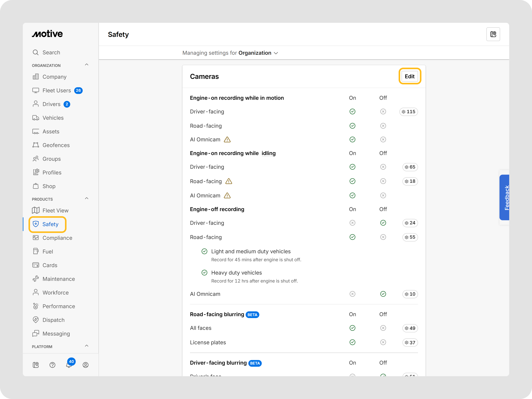Navigate to Dispatch
Viewport: 532px width, 399px height.
point(49,320)
